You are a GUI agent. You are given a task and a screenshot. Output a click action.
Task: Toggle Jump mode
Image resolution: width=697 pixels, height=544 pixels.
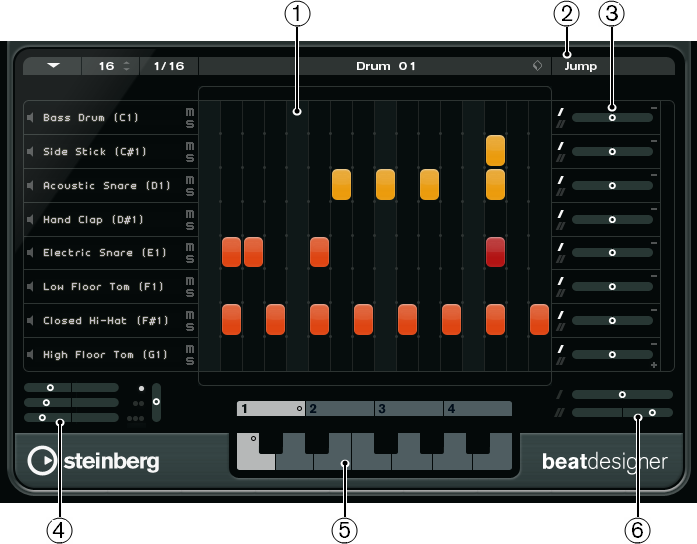(581, 66)
